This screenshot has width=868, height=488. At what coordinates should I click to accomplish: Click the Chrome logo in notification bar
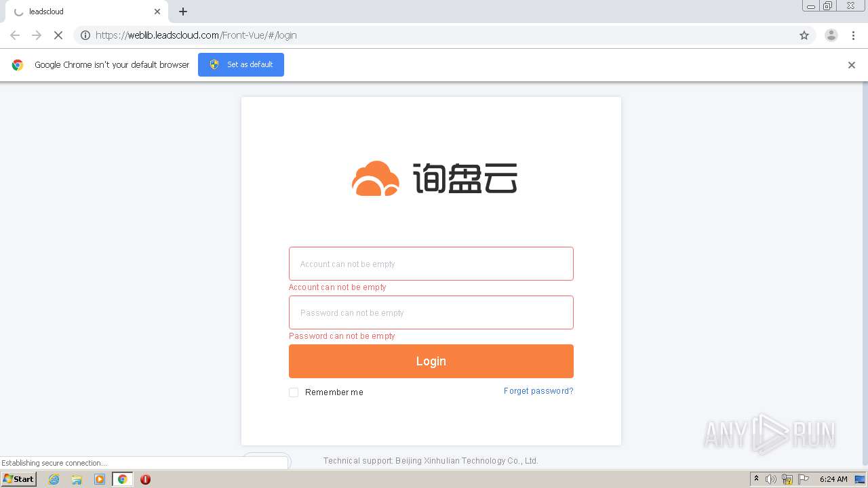coord(18,65)
